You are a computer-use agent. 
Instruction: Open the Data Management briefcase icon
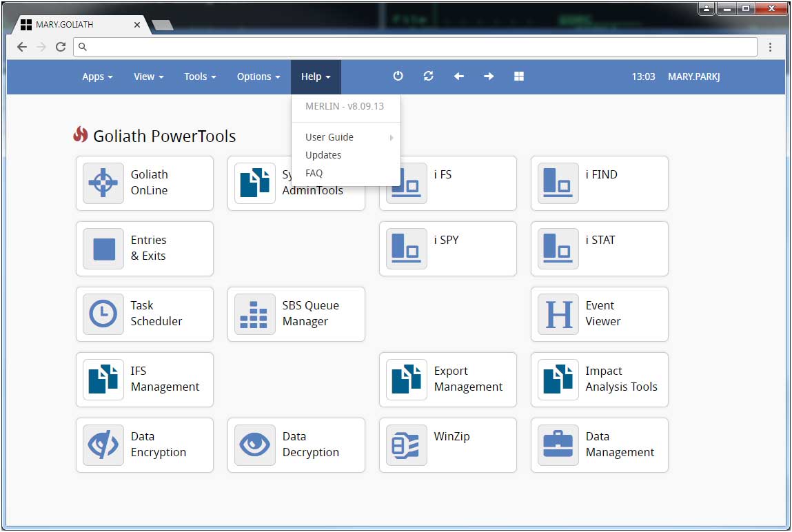(558, 445)
